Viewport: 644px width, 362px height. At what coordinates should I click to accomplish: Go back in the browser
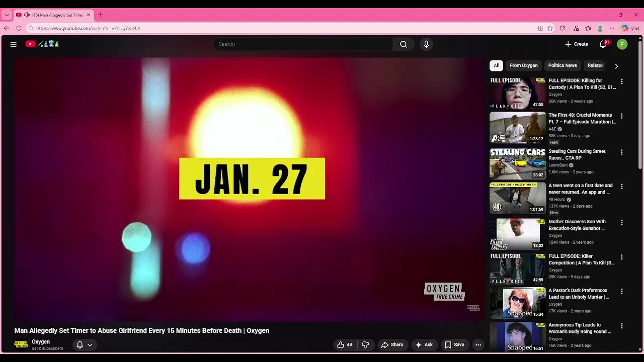coord(7,28)
